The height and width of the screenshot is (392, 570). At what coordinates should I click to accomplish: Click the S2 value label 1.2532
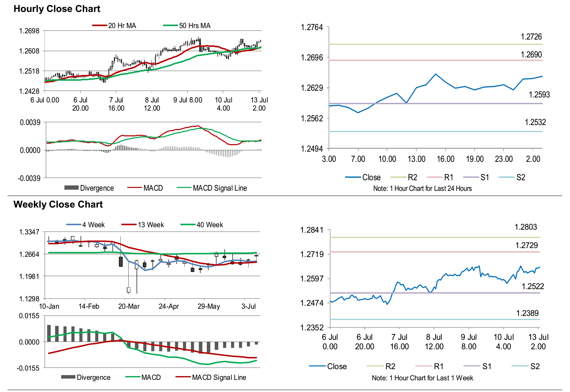pyautogui.click(x=535, y=122)
